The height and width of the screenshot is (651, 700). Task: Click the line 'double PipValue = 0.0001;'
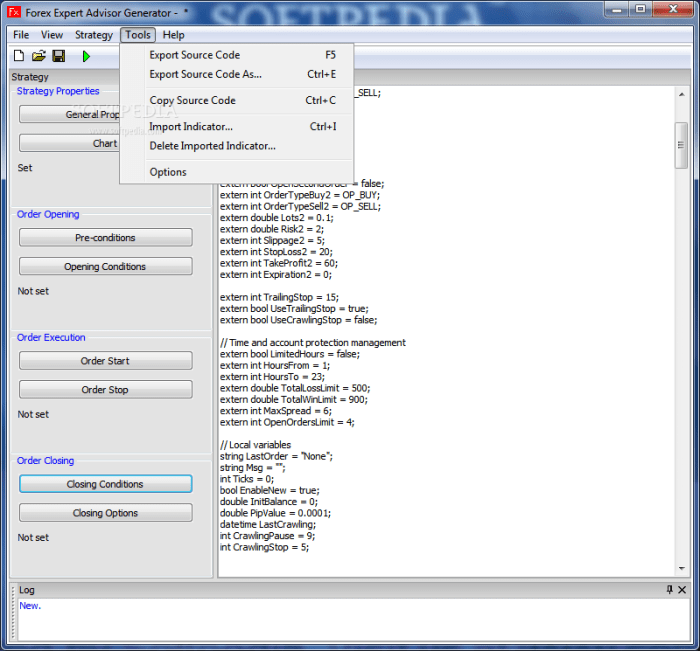pos(275,513)
